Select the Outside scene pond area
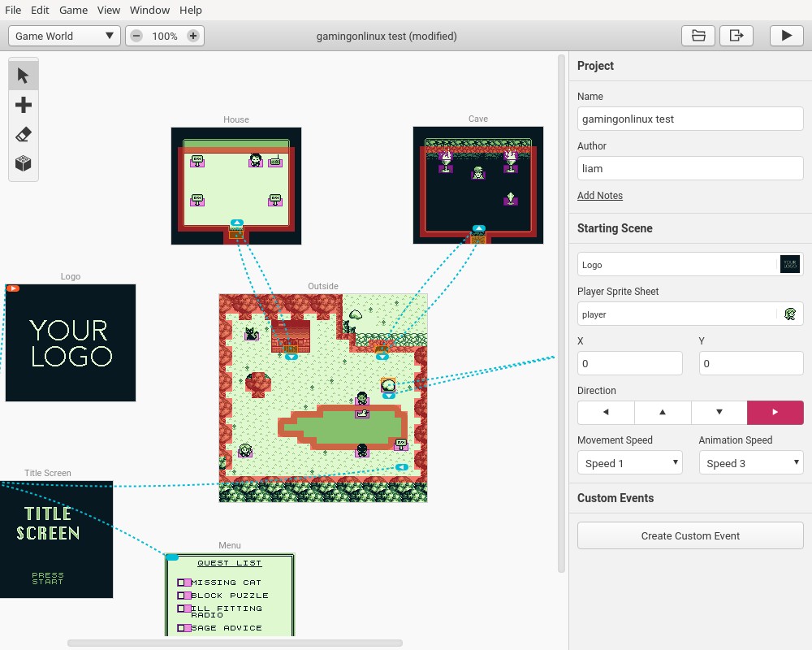This screenshot has height=650, width=812. [x=343, y=427]
